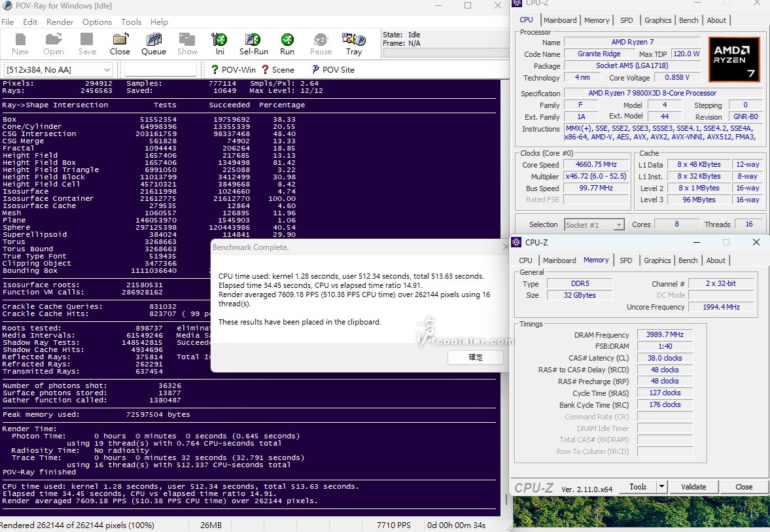This screenshot has height=532, width=770.
Task: Open the Tools menu in POV-Ray
Action: (131, 22)
